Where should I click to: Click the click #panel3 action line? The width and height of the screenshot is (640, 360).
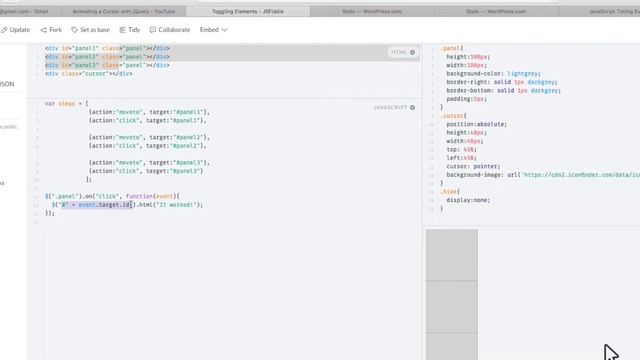tap(146, 171)
